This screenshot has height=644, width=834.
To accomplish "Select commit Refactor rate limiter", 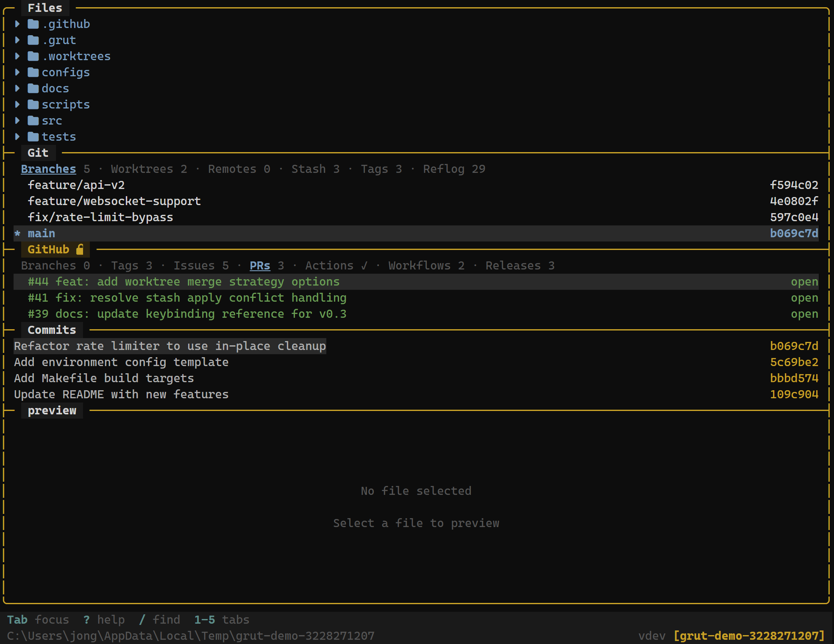I will (x=416, y=346).
